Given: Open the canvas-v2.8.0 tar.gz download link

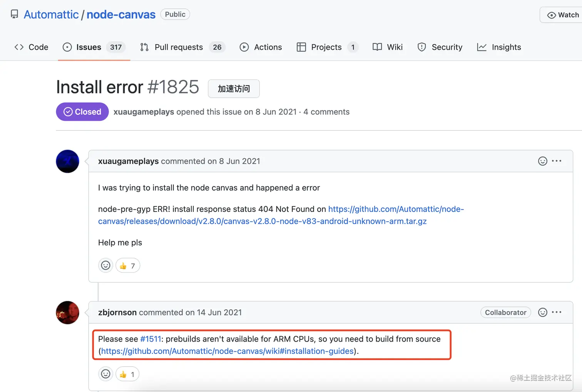Looking at the screenshot, I should pyautogui.click(x=281, y=215).
